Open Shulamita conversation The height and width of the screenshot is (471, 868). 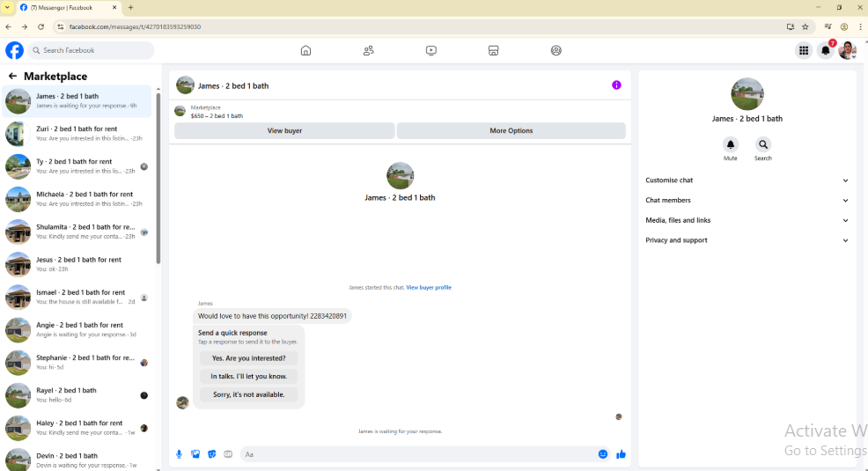[77, 232]
